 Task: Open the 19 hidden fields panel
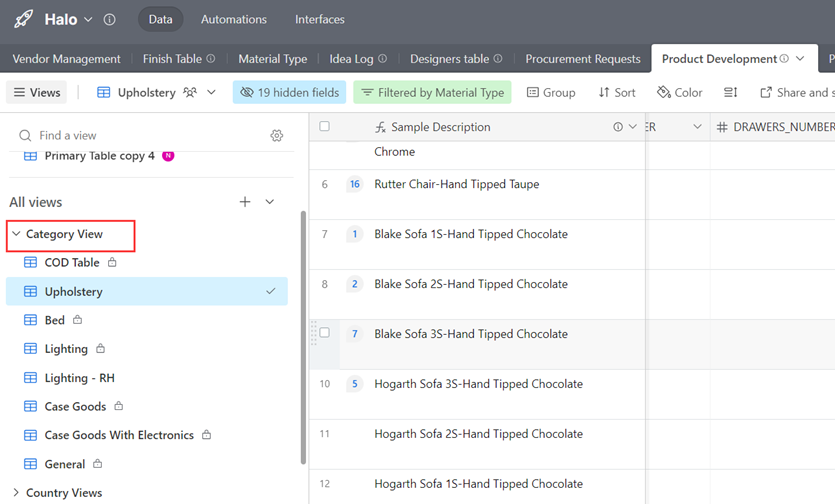289,92
